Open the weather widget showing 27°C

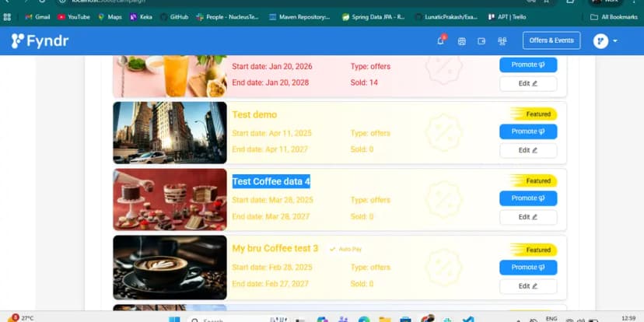point(20,318)
